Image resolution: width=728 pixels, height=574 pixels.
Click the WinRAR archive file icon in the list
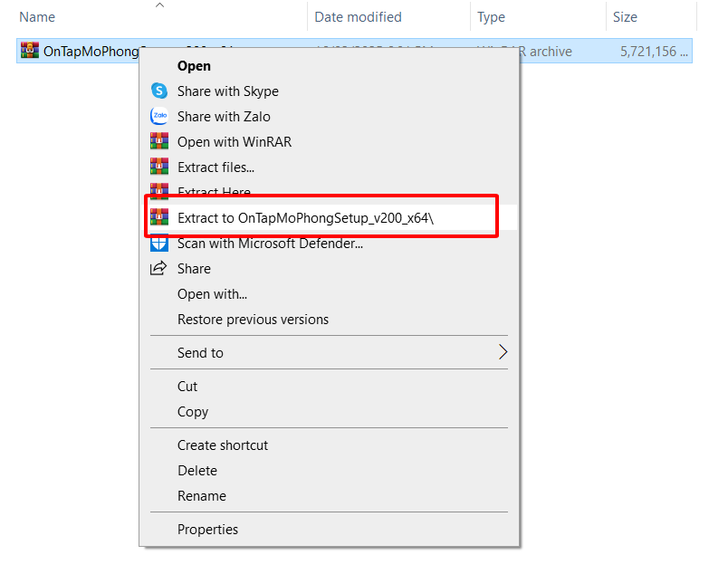click(x=30, y=50)
